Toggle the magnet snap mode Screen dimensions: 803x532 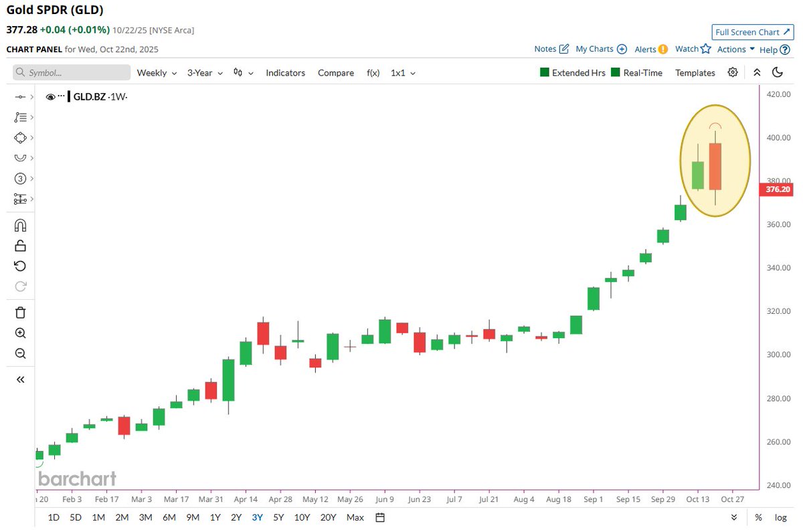click(x=20, y=225)
